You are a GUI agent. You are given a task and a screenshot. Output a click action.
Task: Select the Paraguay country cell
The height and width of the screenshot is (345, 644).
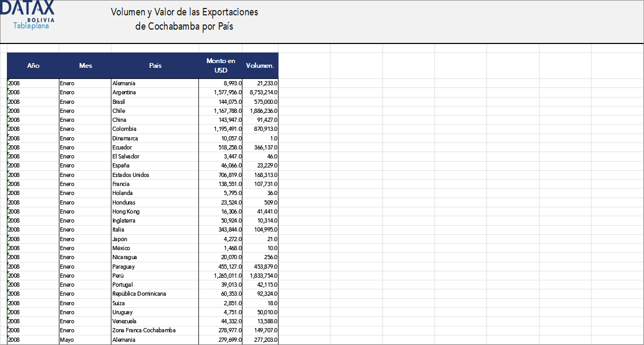155,267
